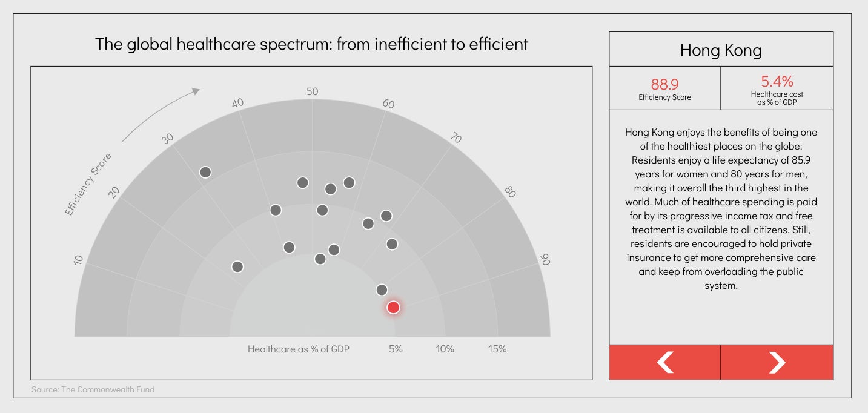Select the leftmost dot near efficiency 30
The height and width of the screenshot is (413, 868).
click(205, 172)
